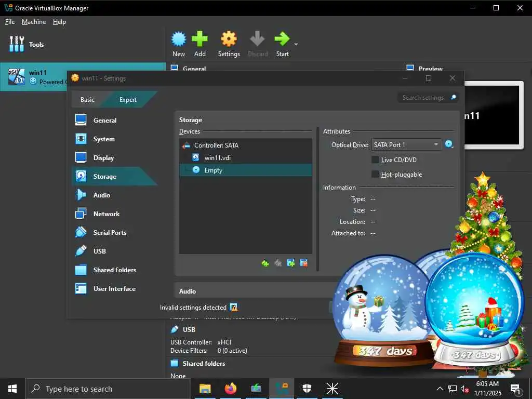Select the Tools entry in left pane
The width and height of the screenshot is (532, 399).
(83, 45)
